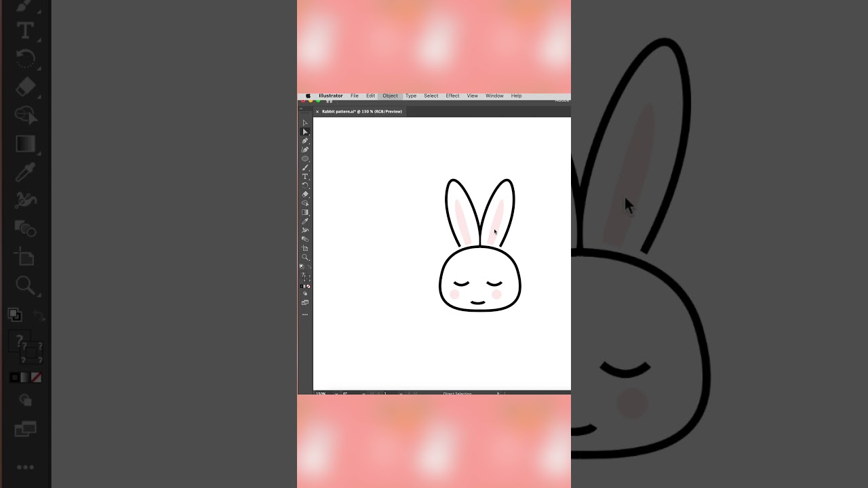The height and width of the screenshot is (488, 868).
Task: Click the Fill and Stroke indicator
Action: coord(305,277)
